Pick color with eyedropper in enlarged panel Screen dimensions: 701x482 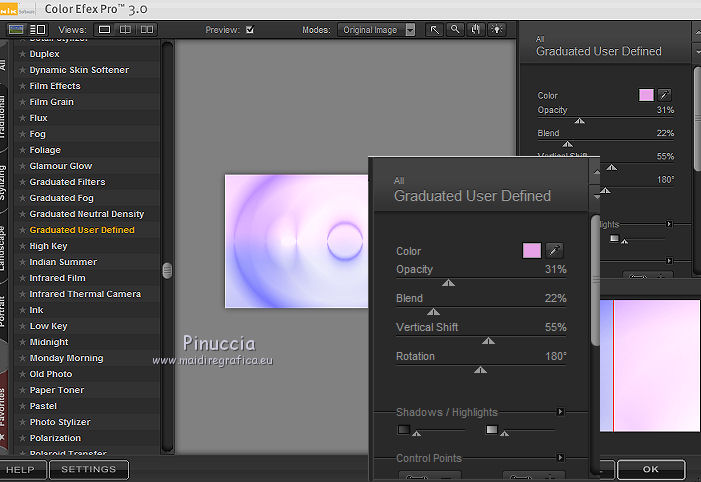[x=554, y=250]
